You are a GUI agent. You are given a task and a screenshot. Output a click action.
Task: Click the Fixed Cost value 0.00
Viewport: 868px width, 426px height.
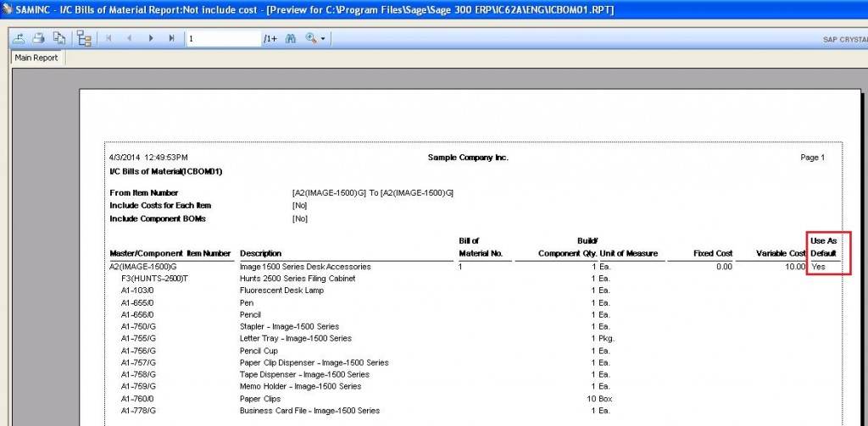pos(724,267)
